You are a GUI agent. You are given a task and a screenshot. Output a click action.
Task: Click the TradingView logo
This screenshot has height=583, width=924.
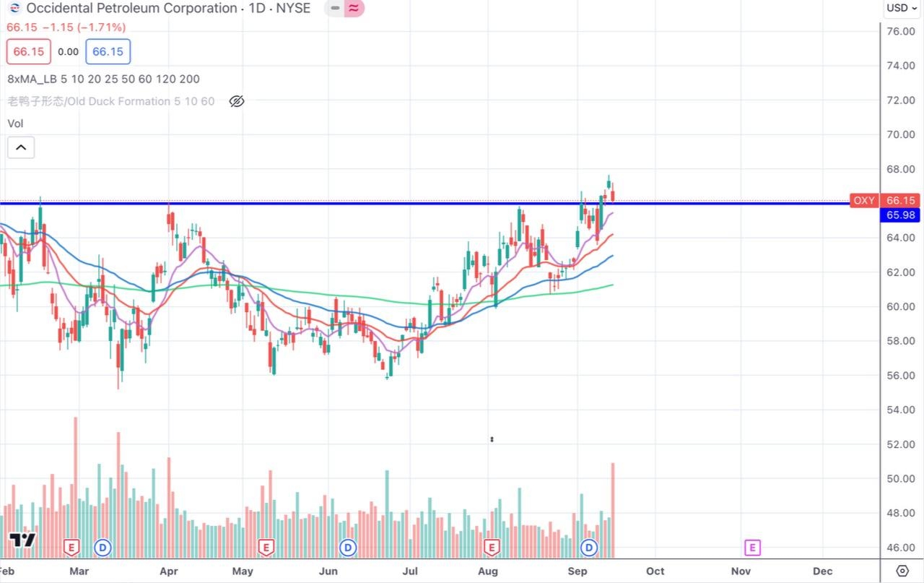(x=22, y=540)
